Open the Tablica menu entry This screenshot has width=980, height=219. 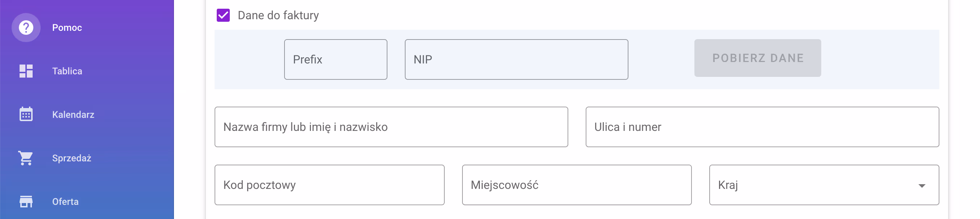[x=67, y=71]
